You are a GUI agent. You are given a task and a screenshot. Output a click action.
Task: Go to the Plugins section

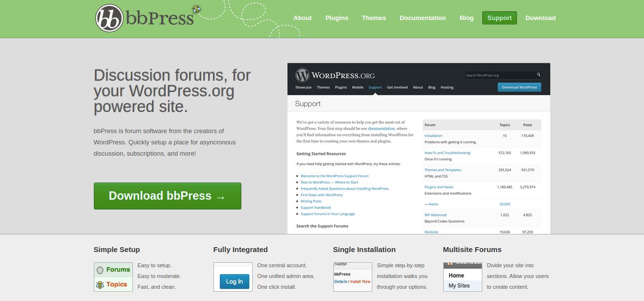coord(337,18)
